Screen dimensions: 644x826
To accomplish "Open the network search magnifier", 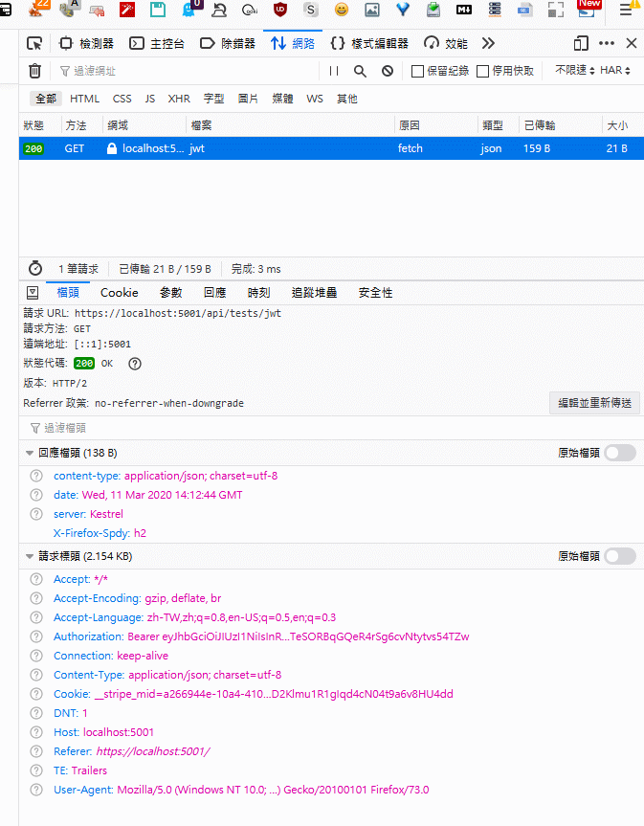I will point(360,71).
